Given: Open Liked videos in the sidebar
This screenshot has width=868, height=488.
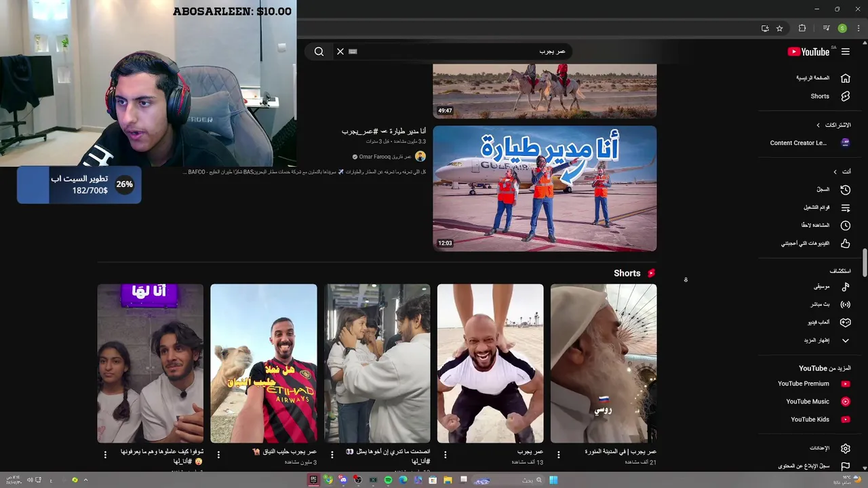Looking at the screenshot, I should pos(816,243).
